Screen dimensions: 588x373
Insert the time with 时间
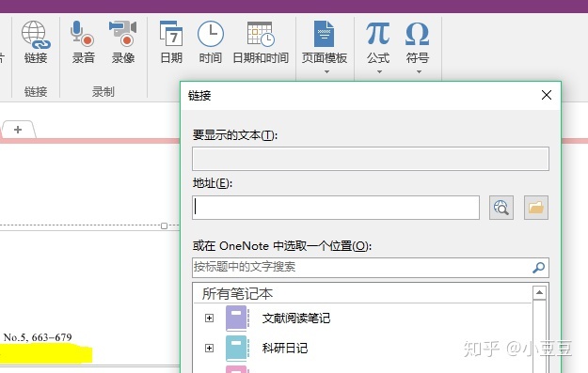[211, 42]
